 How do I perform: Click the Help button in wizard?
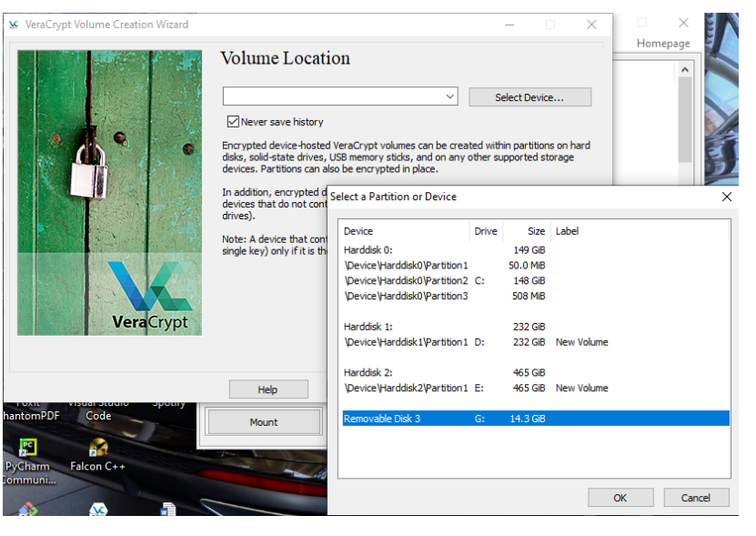pos(268,389)
